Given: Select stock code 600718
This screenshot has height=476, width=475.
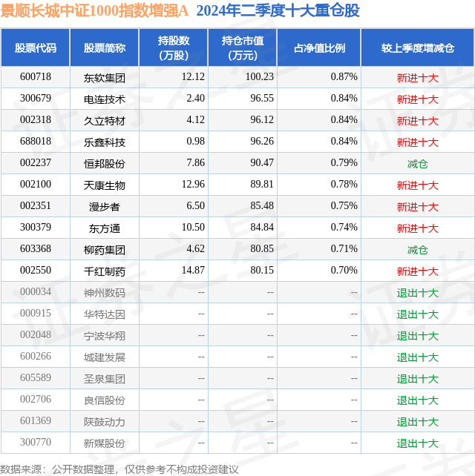Looking at the screenshot, I should tap(36, 76).
